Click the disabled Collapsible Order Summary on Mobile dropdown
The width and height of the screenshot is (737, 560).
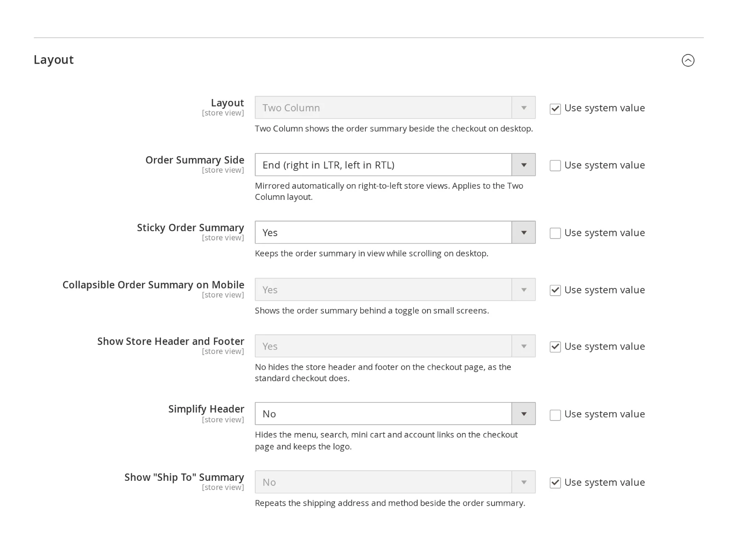click(x=395, y=290)
